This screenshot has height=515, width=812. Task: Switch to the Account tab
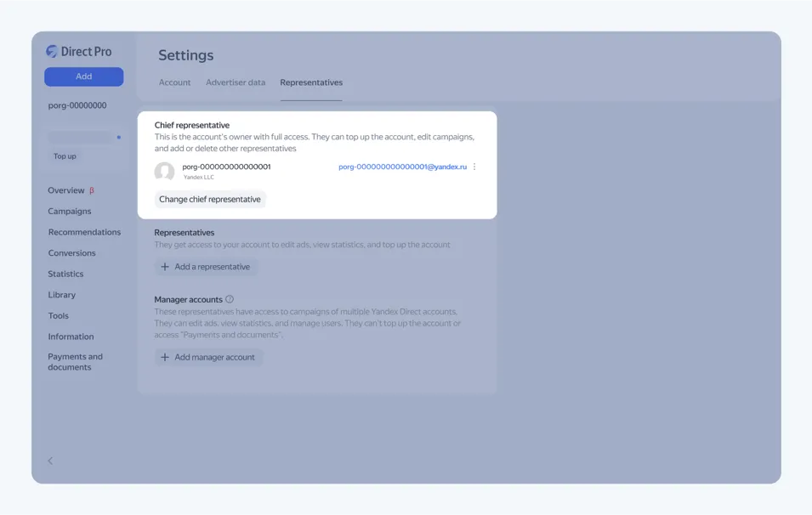(174, 82)
